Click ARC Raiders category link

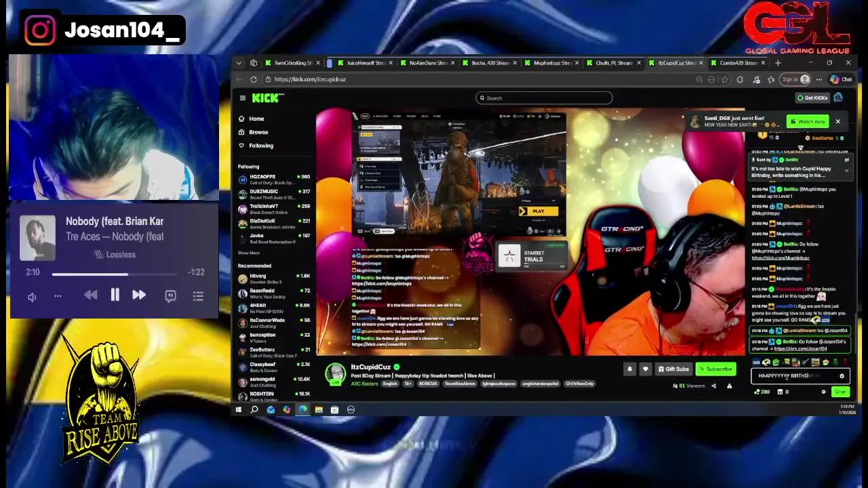364,384
